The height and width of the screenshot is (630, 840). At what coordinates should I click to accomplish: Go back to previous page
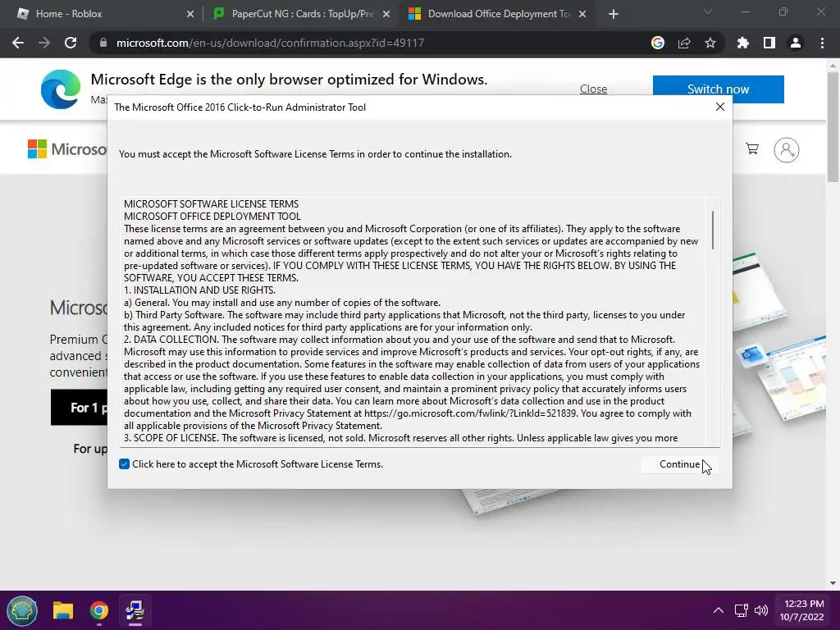(x=18, y=43)
